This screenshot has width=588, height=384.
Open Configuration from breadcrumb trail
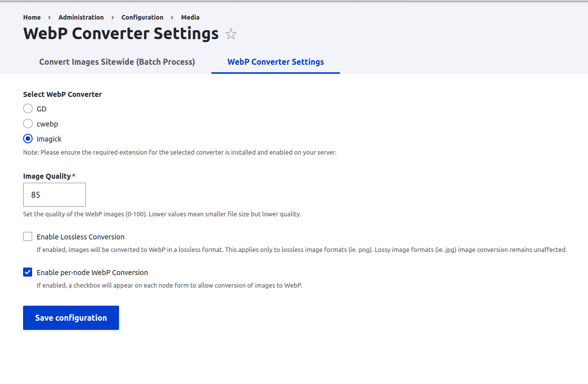142,17
